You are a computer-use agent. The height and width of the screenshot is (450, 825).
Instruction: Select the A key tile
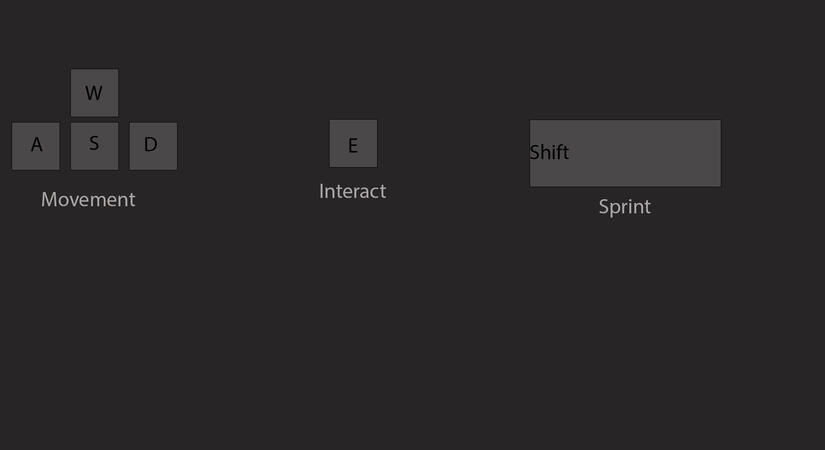[x=36, y=146]
